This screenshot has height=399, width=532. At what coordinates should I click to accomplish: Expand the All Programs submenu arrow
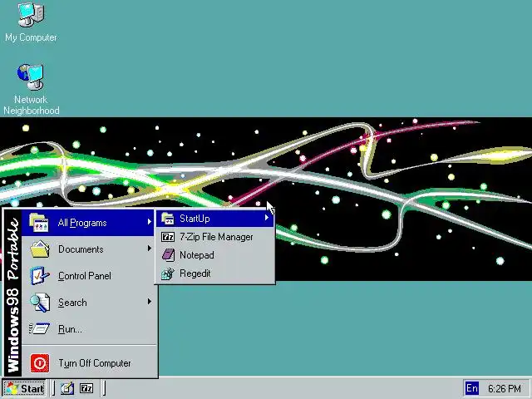[x=150, y=222]
